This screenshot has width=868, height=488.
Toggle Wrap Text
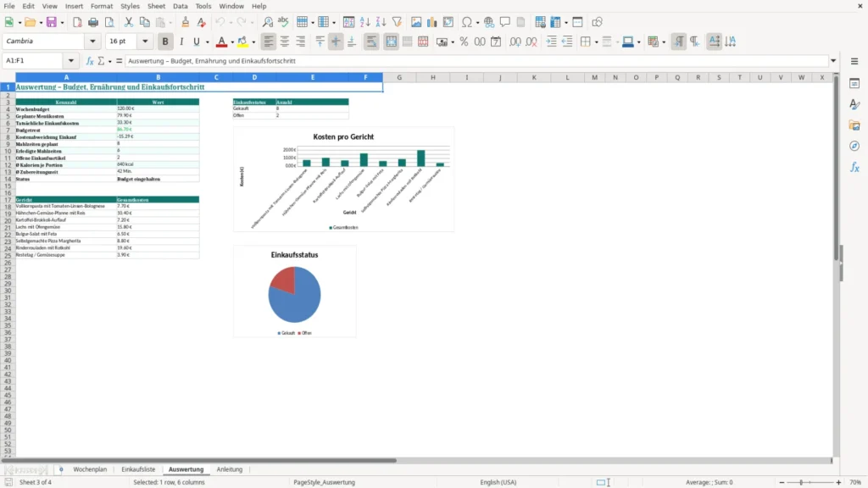371,42
